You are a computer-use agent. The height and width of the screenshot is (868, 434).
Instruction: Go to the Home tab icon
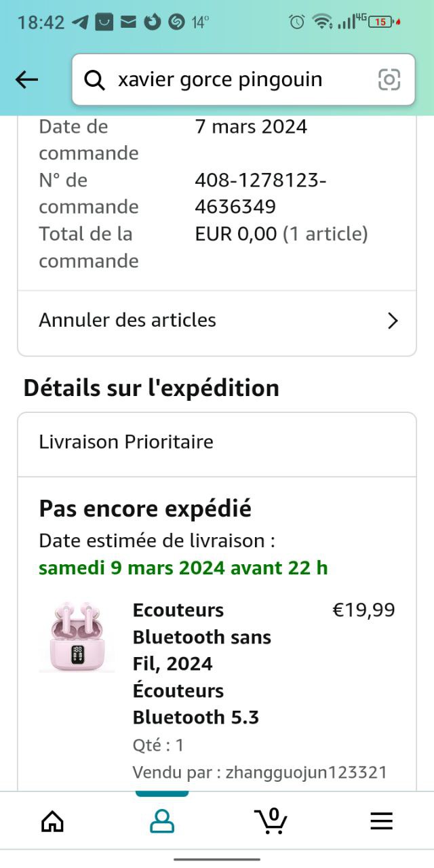[x=52, y=821]
